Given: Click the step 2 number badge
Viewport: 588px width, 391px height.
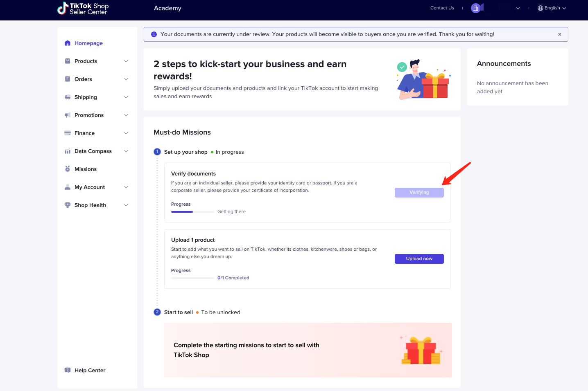Looking at the screenshot, I should [x=157, y=312].
